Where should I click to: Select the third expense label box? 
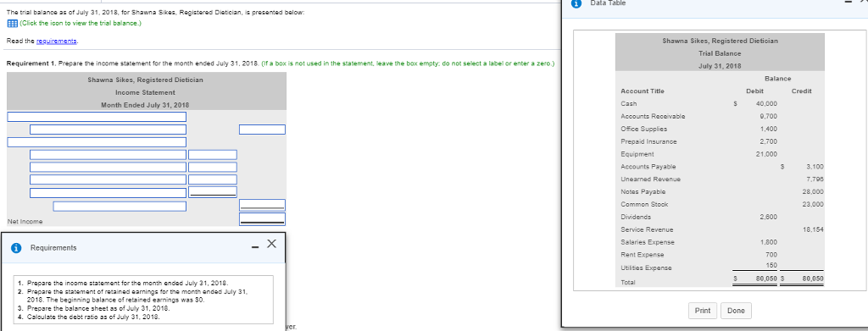108,179
